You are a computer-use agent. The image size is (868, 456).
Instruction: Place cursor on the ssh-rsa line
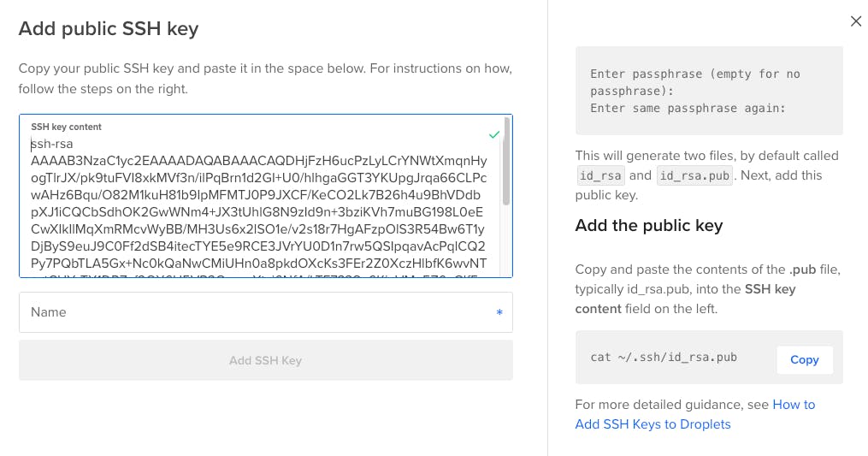coord(53,144)
